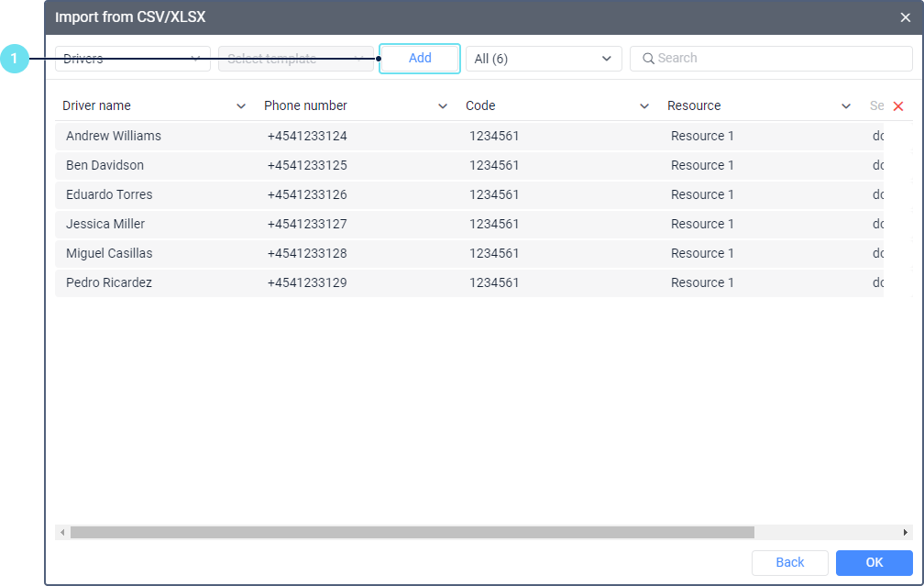Image resolution: width=924 pixels, height=586 pixels.
Task: Expand the All (6) filter dropdown
Action: [544, 59]
